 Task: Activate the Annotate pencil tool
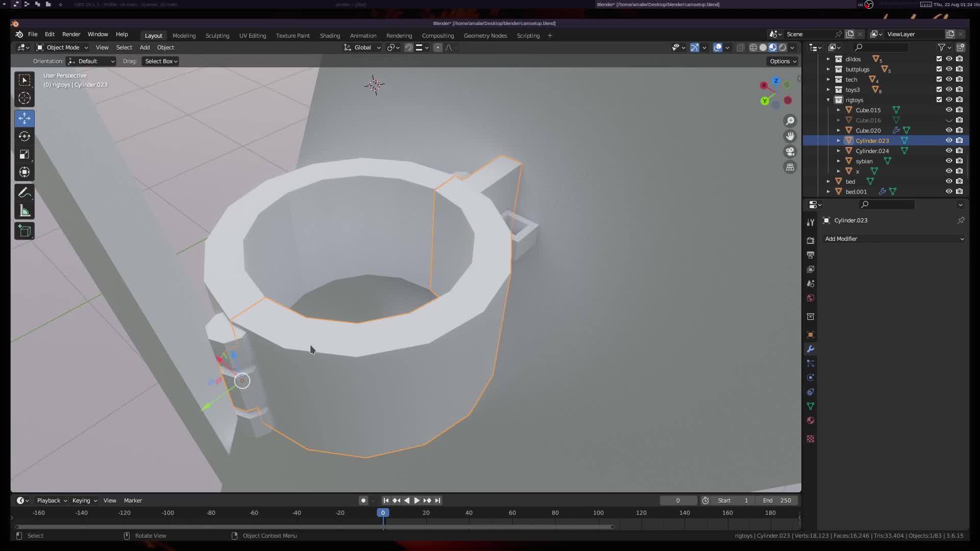24,193
